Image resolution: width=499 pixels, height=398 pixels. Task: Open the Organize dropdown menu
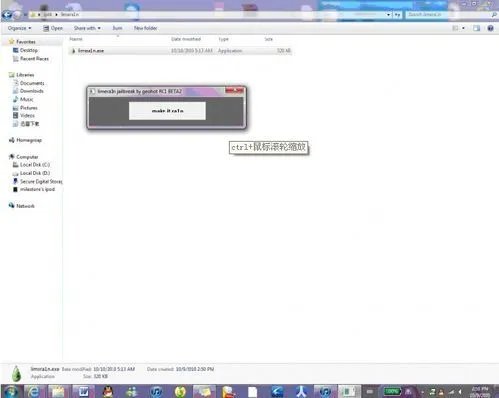(19, 28)
